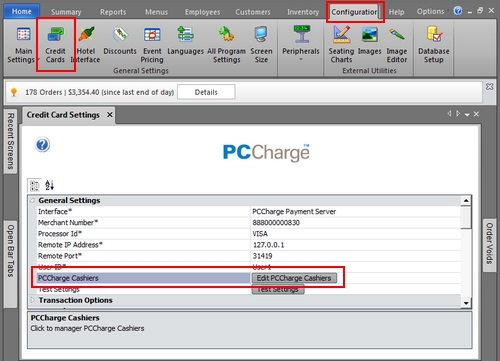Click the property grid scrollbar thumb
Viewport: 500px width, 361px height.
pyautogui.click(x=466, y=217)
